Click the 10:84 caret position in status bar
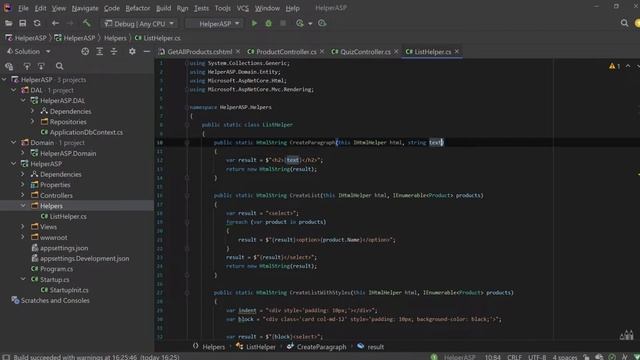This screenshot has height=360, width=640. 493,357
